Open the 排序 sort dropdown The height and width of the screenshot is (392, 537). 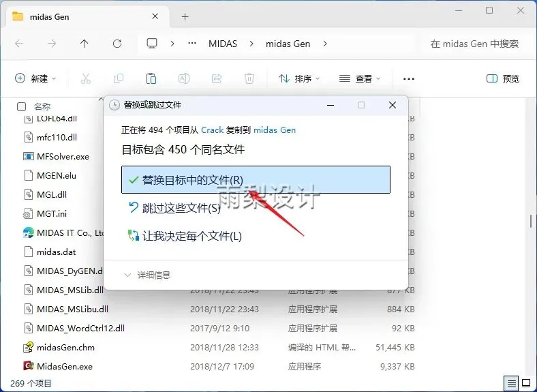(x=299, y=78)
